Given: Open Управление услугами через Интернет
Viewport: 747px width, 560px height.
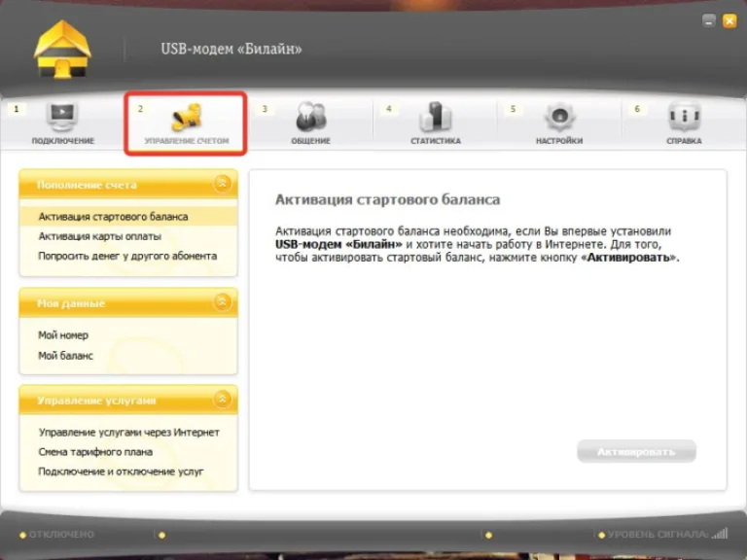Looking at the screenshot, I should 129,433.
